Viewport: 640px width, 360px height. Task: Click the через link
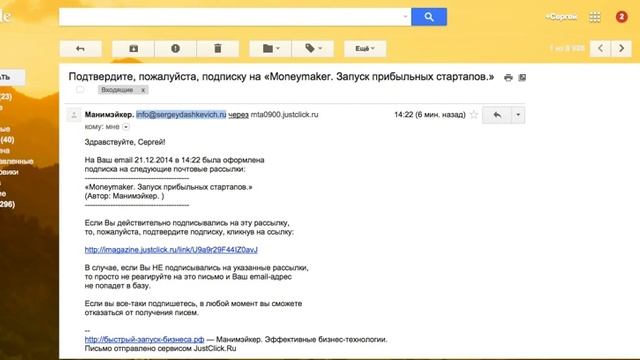point(238,115)
